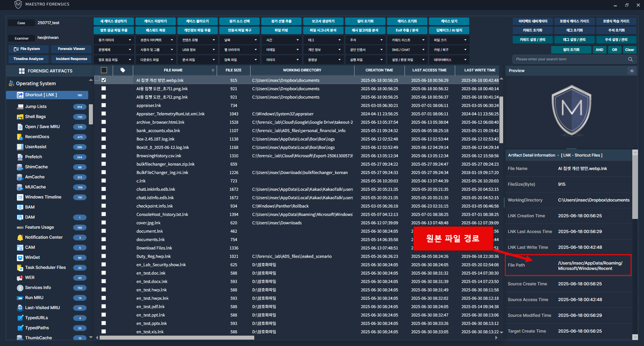
Task: Toggle the select-all header checkbox
Action: pyautogui.click(x=104, y=70)
